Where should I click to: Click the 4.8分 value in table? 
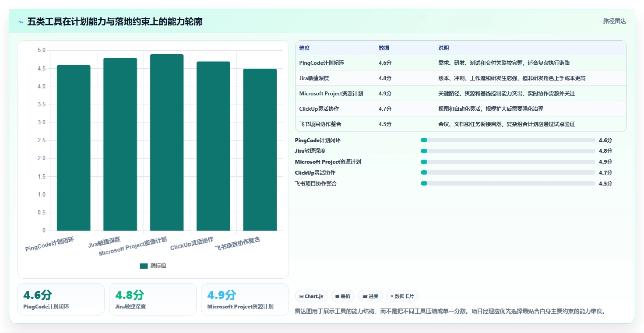click(385, 78)
